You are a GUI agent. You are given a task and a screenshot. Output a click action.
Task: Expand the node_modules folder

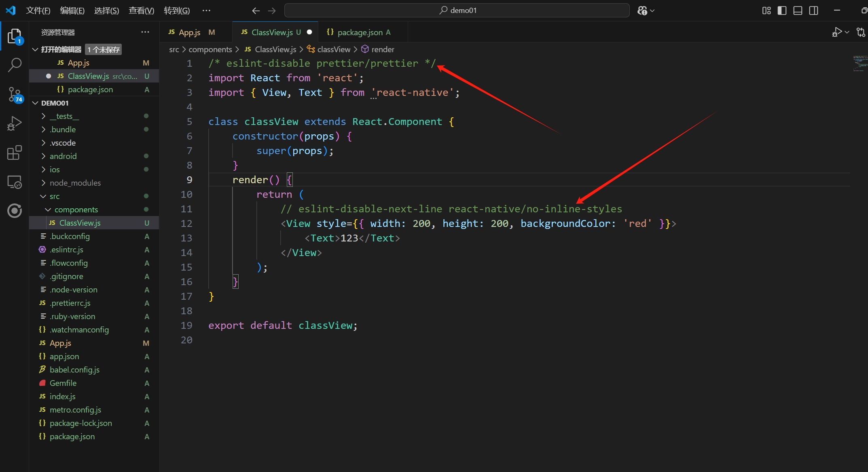43,183
